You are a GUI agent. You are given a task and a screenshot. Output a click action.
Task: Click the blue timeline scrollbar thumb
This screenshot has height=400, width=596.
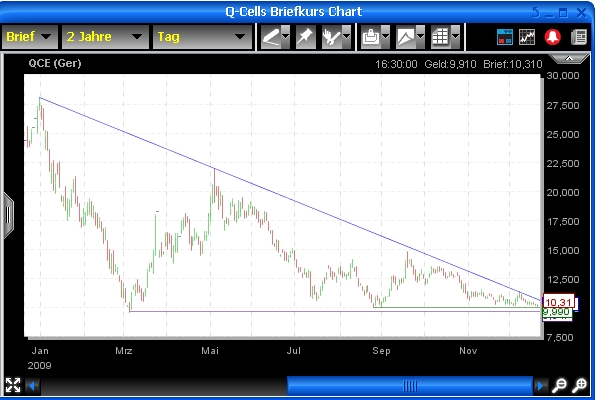(x=410, y=386)
